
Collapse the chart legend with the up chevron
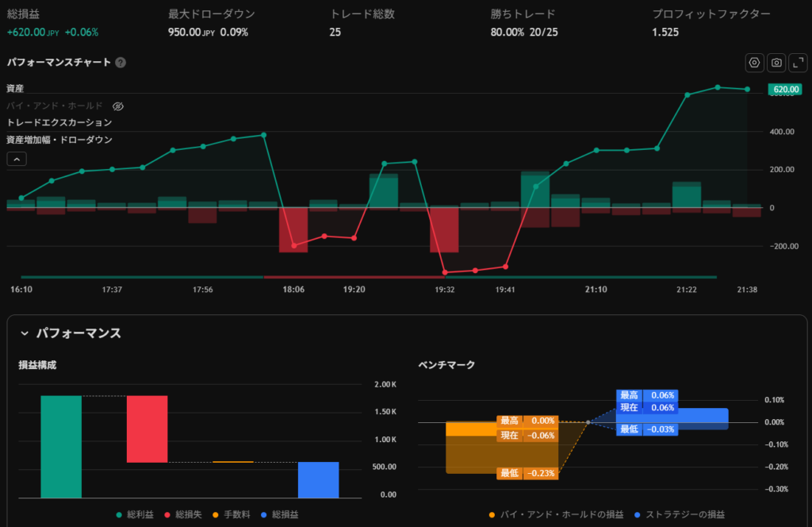[x=17, y=159]
